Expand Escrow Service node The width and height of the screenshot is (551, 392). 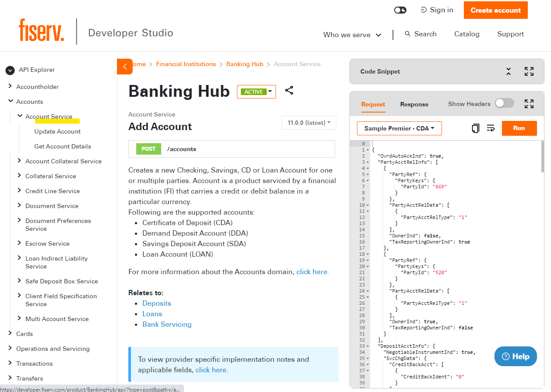click(x=19, y=243)
